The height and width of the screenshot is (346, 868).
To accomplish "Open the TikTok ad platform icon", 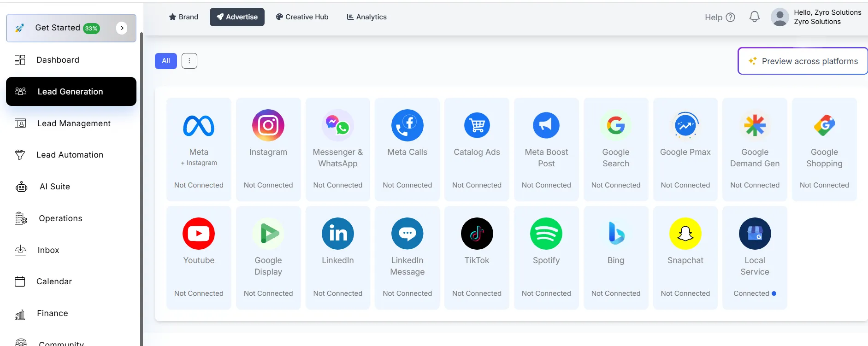I will [477, 234].
